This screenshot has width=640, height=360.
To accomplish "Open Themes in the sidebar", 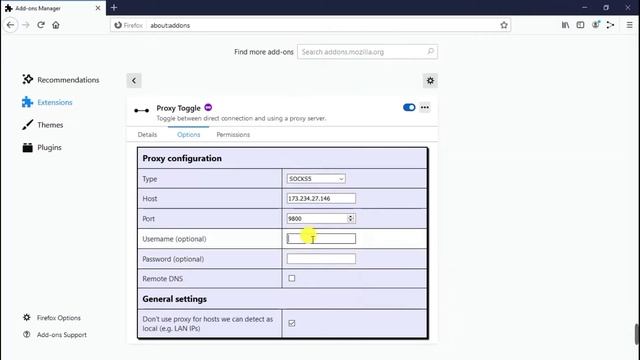I will pyautogui.click(x=43, y=124).
